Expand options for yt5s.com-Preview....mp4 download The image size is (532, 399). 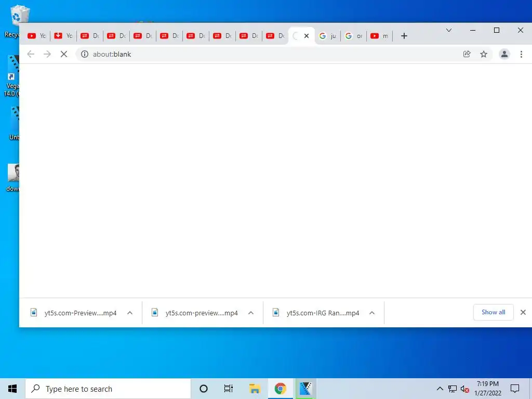130,313
